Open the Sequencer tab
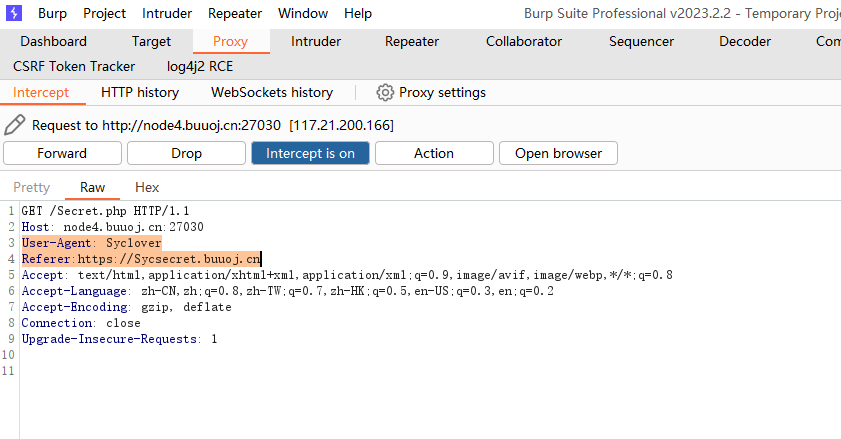The height and width of the screenshot is (439, 841). click(641, 41)
